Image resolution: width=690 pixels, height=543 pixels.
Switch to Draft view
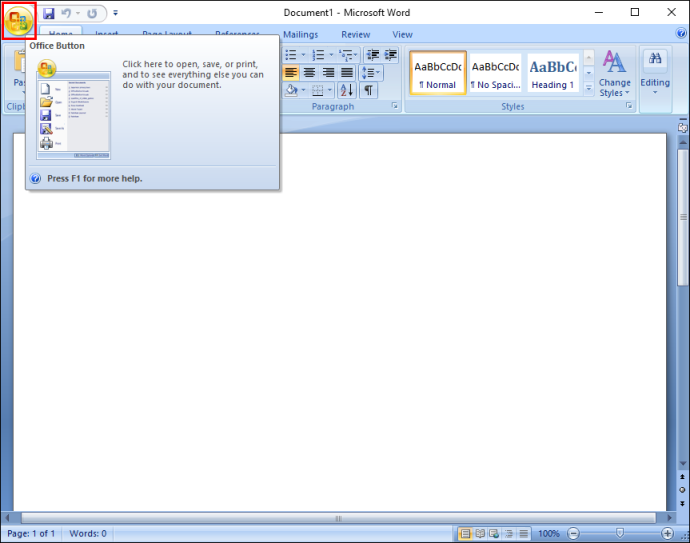(x=523, y=534)
